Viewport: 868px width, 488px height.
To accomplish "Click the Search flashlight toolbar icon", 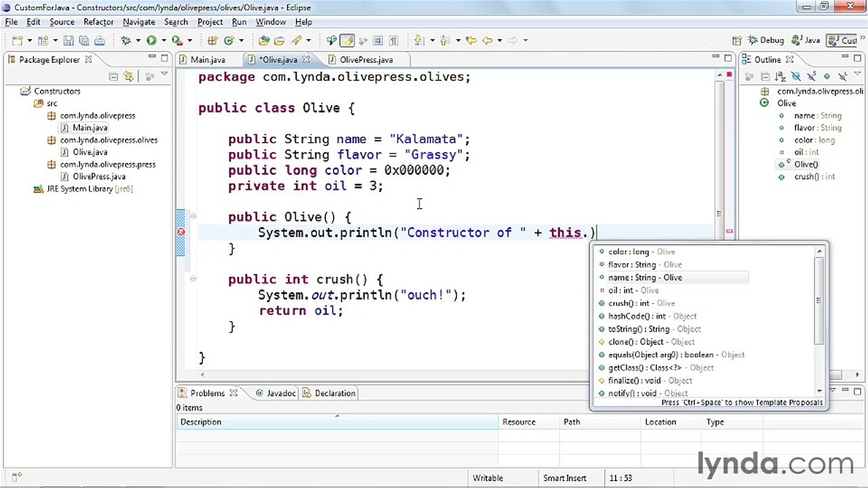I will (296, 41).
